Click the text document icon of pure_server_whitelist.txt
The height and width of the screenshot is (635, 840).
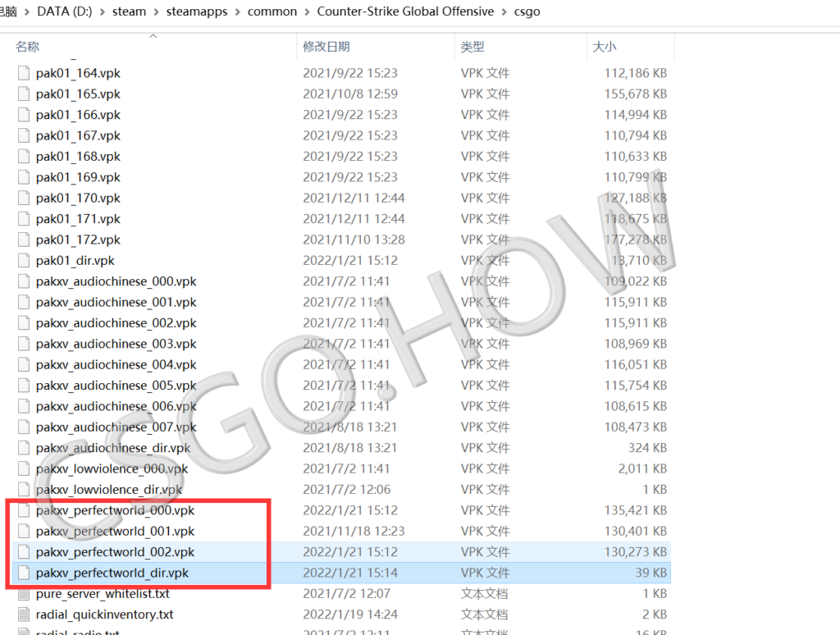click(x=24, y=594)
